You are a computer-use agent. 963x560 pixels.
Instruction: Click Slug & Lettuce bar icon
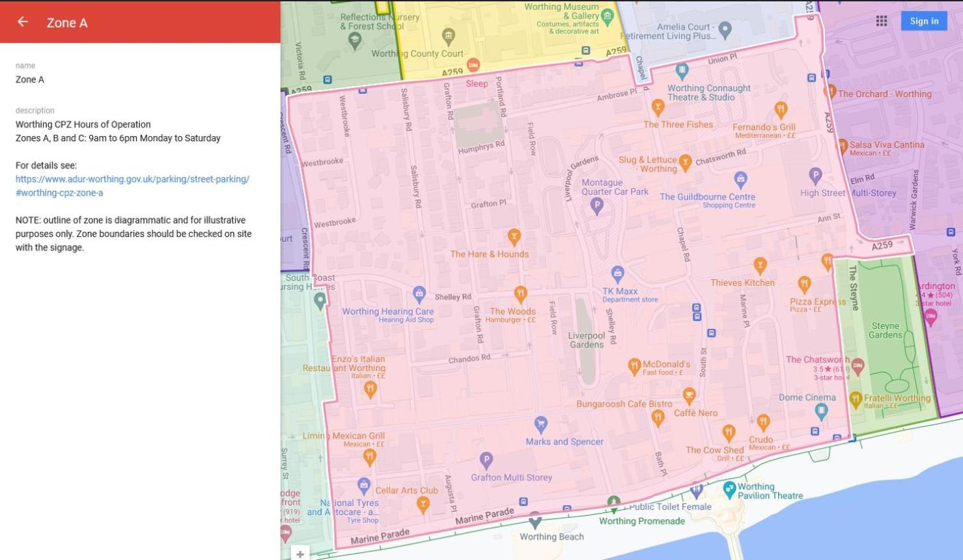[x=685, y=162]
